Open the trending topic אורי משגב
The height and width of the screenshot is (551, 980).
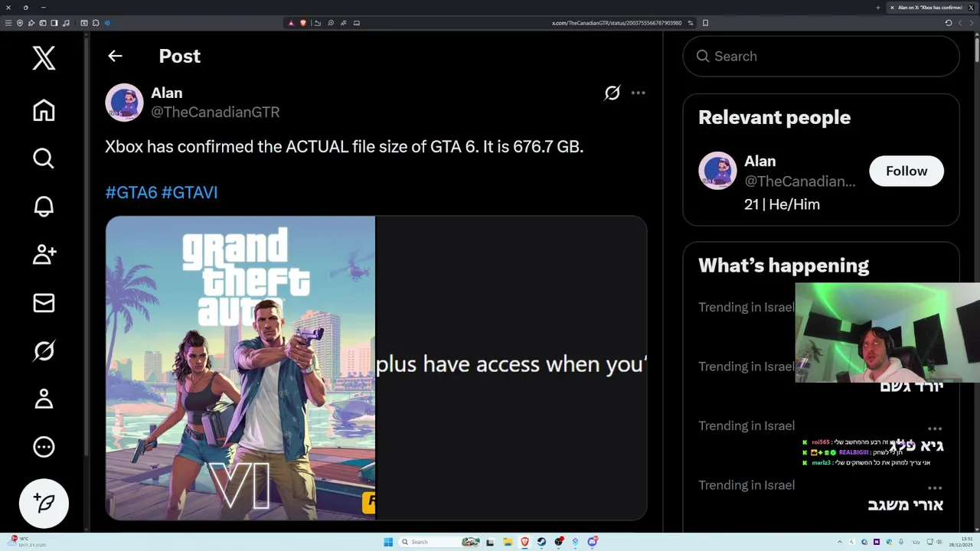pos(905,504)
